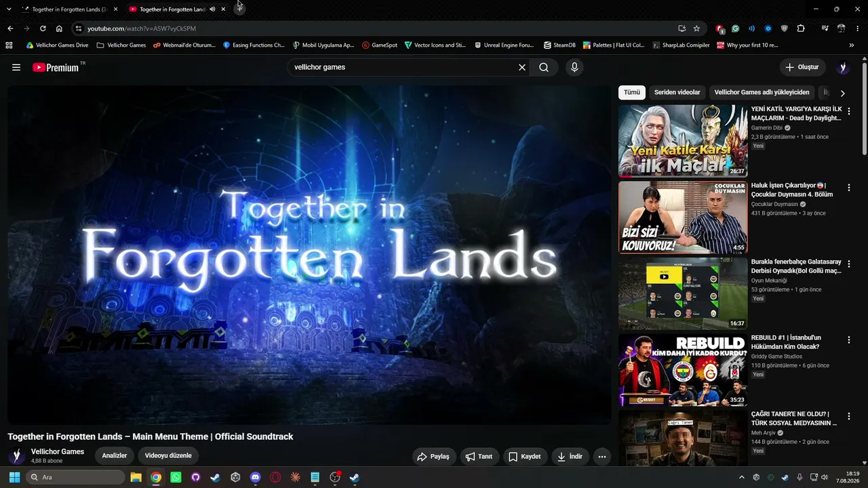Save the video with Kaydet
868x488 pixels.
click(525, 457)
